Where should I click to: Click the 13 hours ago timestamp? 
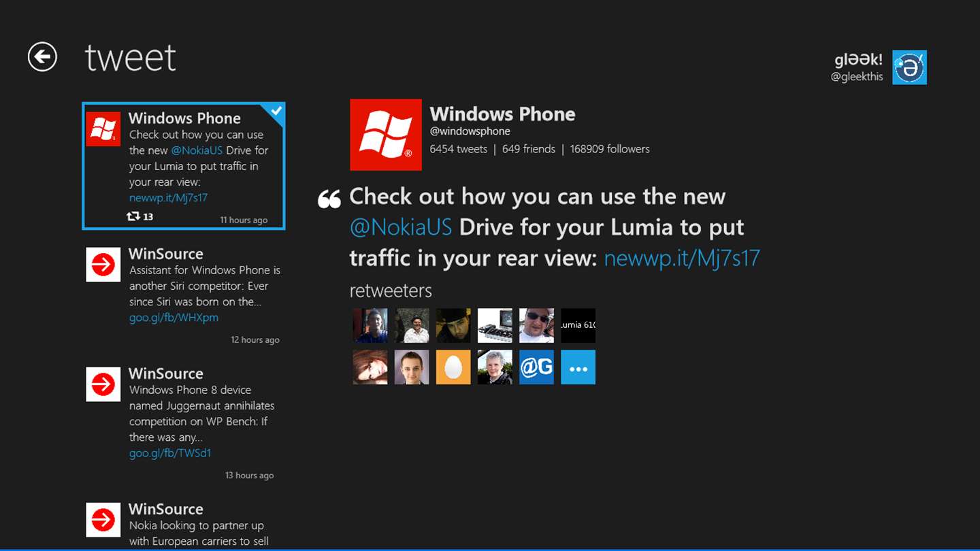pos(250,475)
